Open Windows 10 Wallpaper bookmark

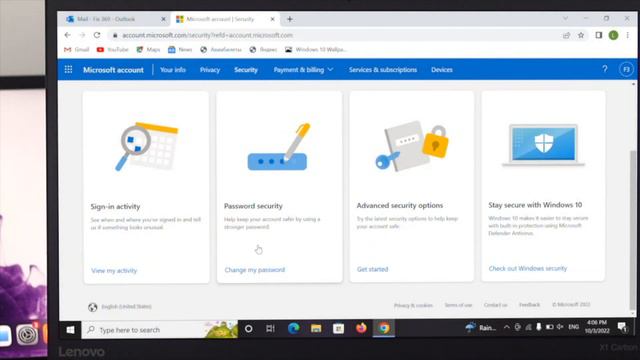[x=316, y=49]
